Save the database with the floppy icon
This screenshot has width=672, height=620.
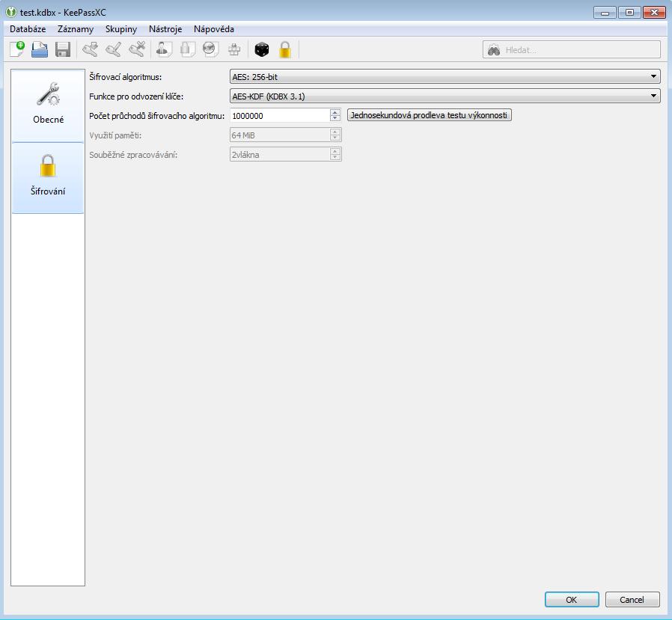click(x=63, y=49)
